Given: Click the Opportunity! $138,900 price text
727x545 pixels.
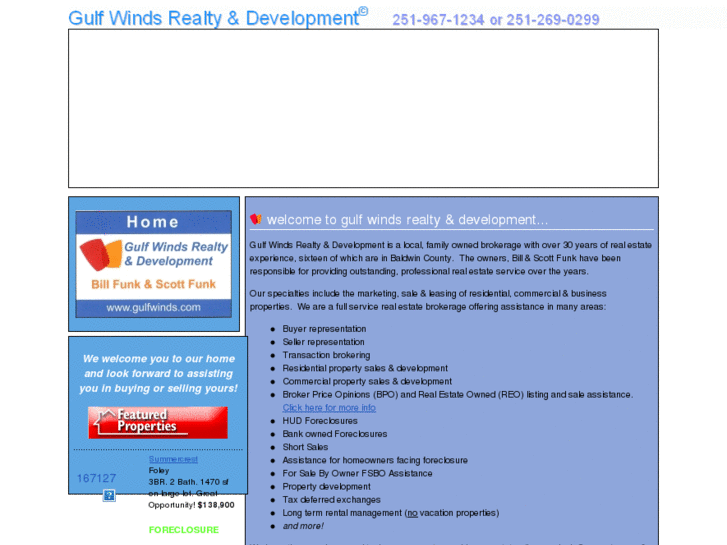Looking at the screenshot, I should point(191,505).
